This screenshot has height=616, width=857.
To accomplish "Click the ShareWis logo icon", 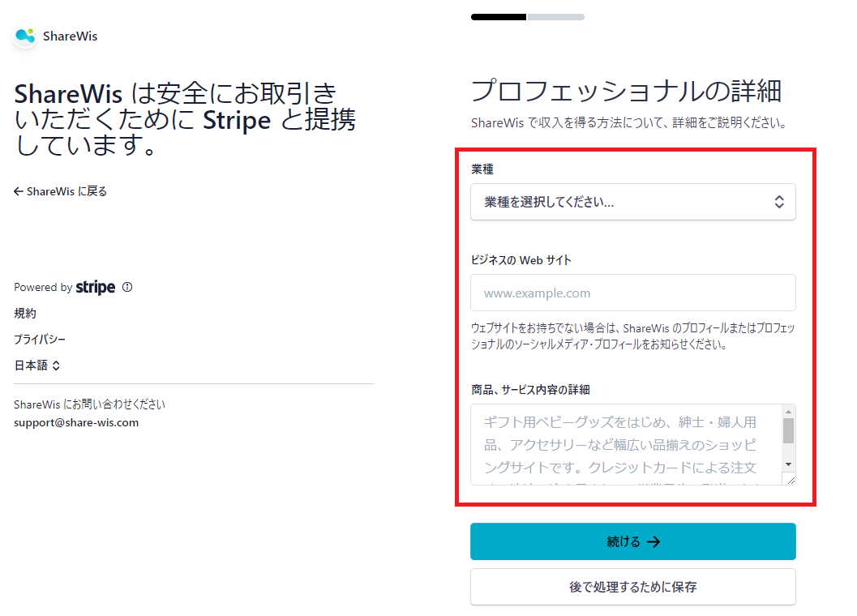I will point(25,36).
